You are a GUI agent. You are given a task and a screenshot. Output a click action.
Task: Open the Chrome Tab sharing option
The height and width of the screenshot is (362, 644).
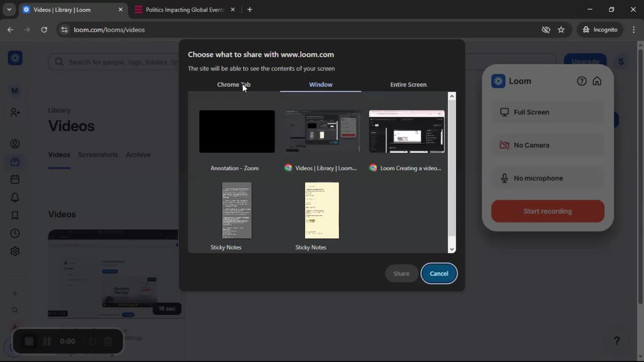(234, 84)
